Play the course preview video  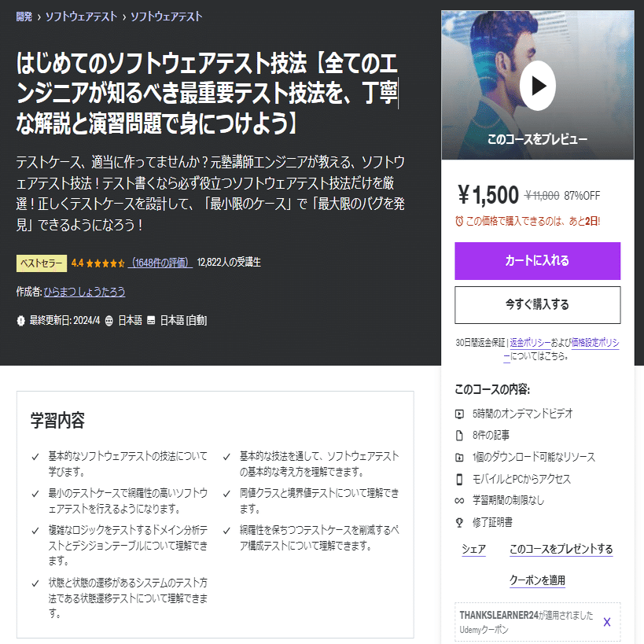(x=537, y=86)
